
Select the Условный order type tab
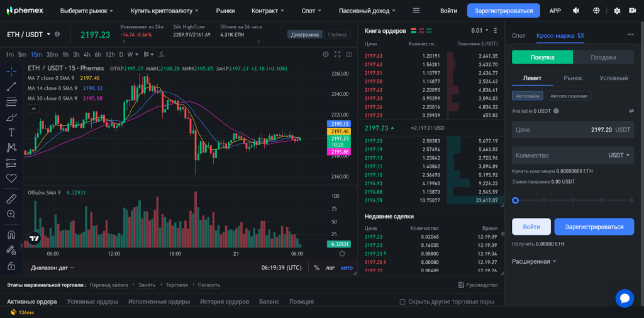(x=614, y=77)
